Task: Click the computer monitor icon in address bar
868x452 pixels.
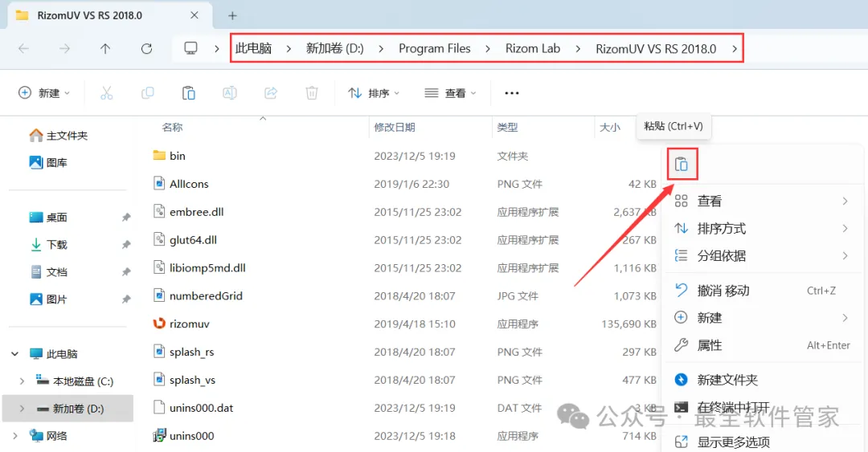Action: click(x=190, y=49)
